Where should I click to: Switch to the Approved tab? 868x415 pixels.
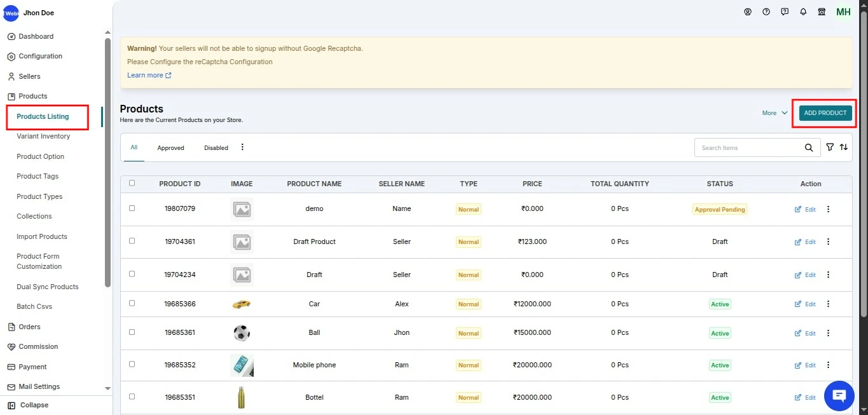coord(170,148)
